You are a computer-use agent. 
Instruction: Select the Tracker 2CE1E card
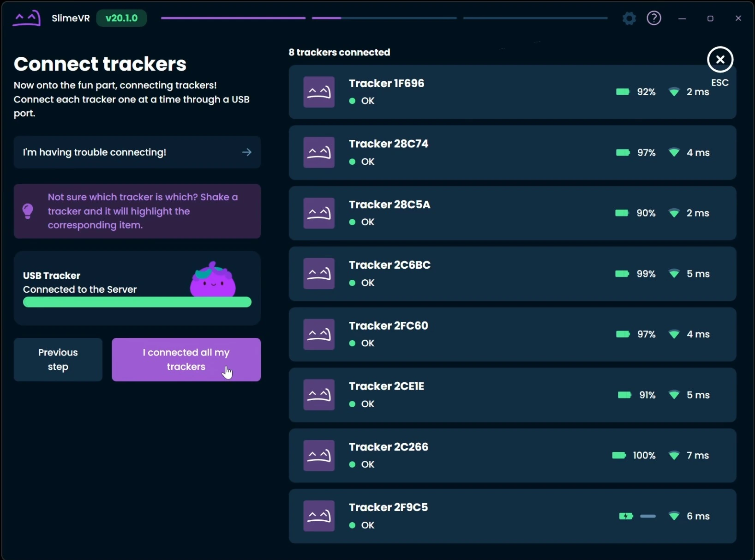coord(512,395)
